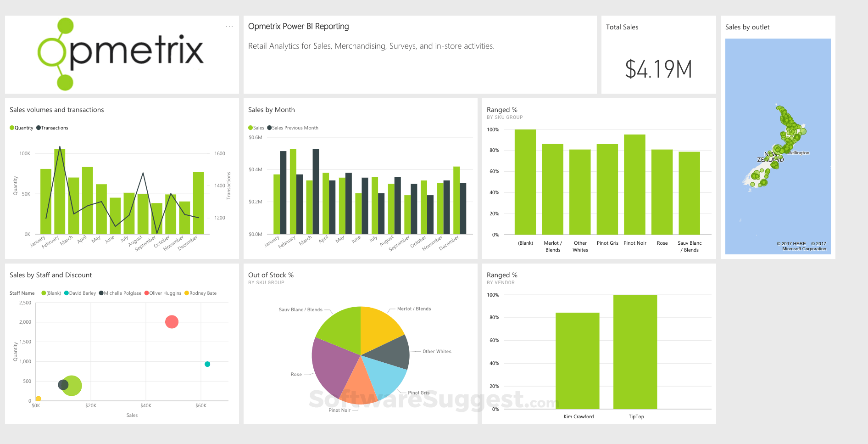Select the Oliver Huggins legend dot
Image resolution: width=868 pixels, height=444 pixels.
(146, 293)
